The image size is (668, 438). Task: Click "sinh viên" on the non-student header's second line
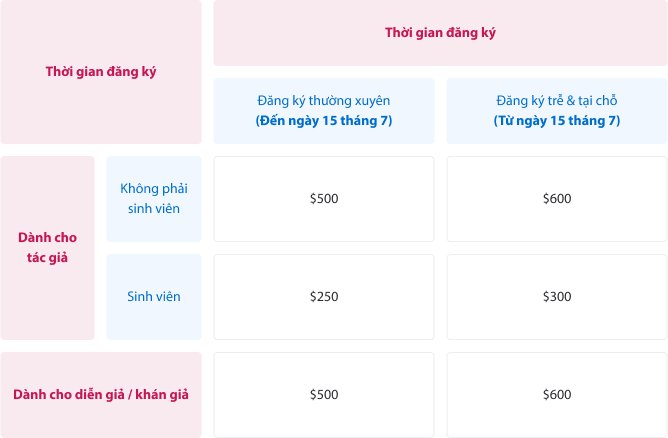(x=153, y=208)
